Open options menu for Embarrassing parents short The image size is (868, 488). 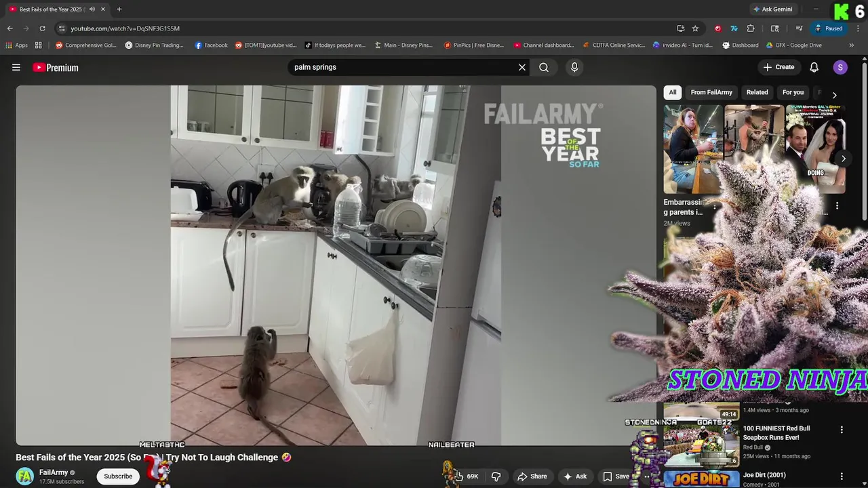[x=714, y=206]
